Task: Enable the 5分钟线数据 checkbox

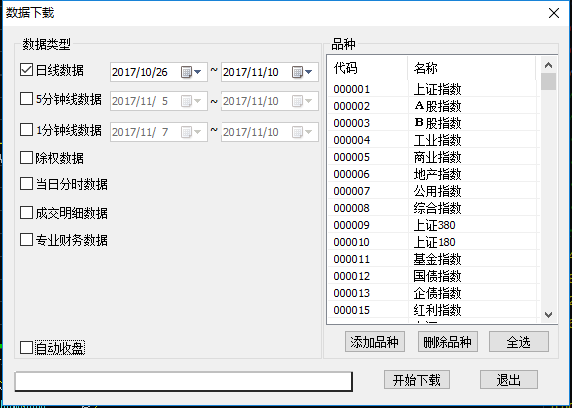Action: 26,99
